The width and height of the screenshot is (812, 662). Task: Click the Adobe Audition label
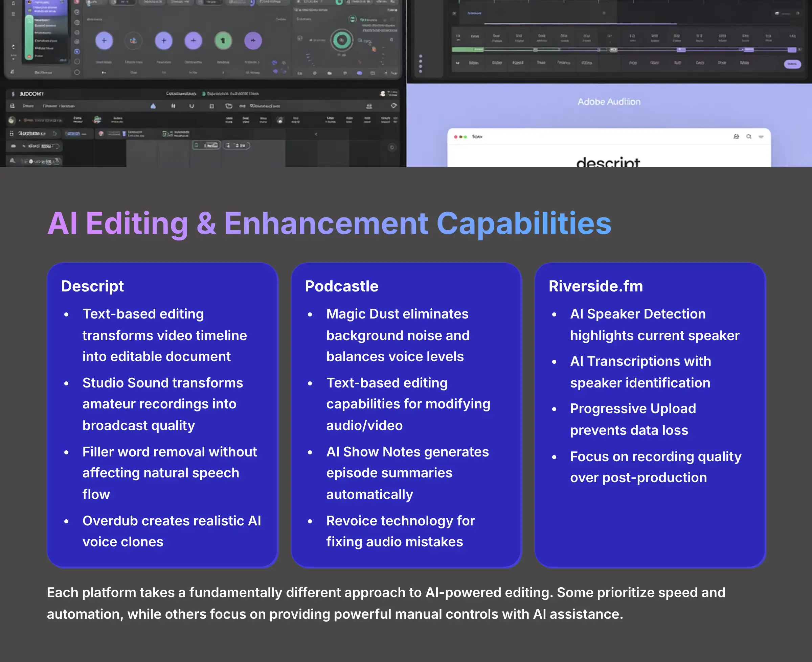pos(609,102)
